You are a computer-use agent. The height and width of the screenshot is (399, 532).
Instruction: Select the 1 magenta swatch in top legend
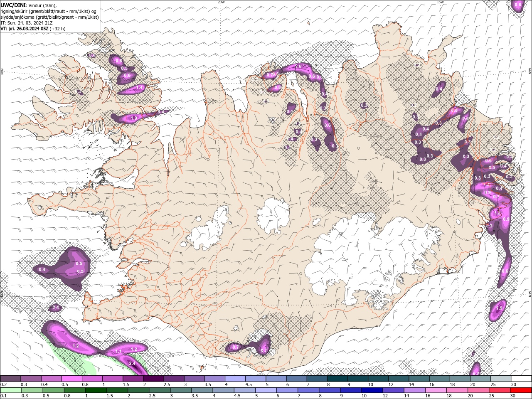click(x=113, y=379)
